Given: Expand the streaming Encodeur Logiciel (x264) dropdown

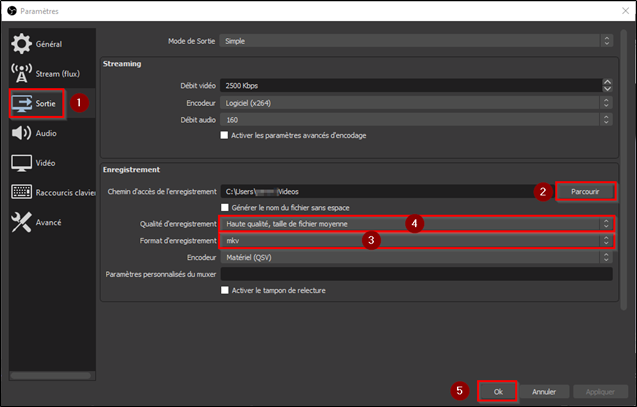Looking at the screenshot, I should pyautogui.click(x=415, y=102).
